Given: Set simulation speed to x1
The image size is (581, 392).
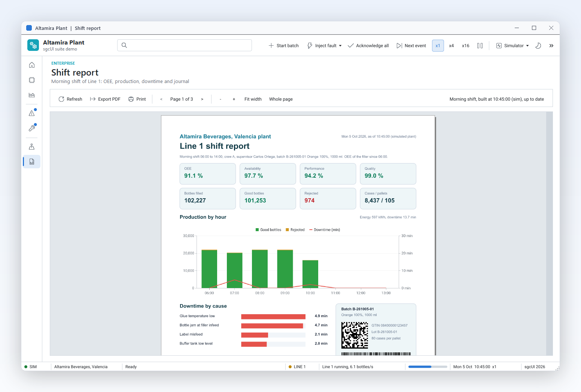Looking at the screenshot, I should 438,46.
